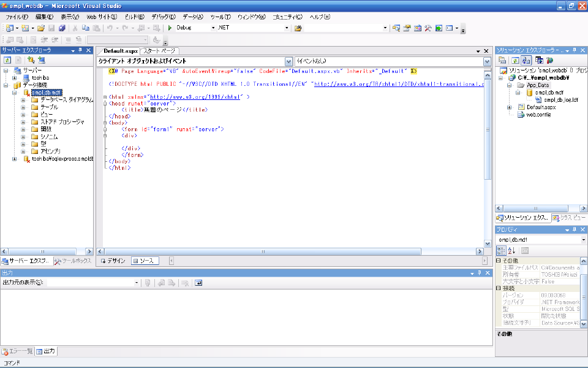Collapse the その他 property category
The width and height of the screenshot is (588, 368).
pos(499,260)
